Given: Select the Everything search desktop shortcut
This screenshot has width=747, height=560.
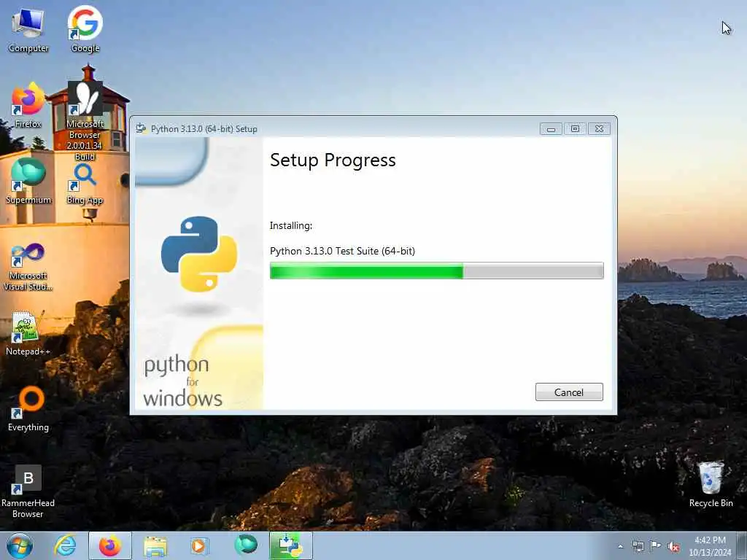Looking at the screenshot, I should (28, 408).
